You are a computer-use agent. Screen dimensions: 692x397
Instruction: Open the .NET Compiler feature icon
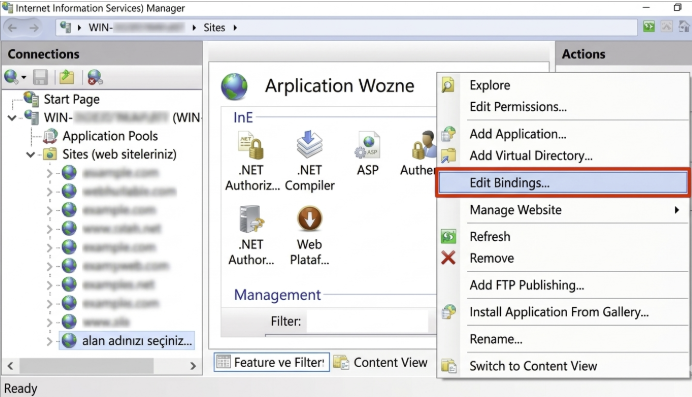(309, 145)
